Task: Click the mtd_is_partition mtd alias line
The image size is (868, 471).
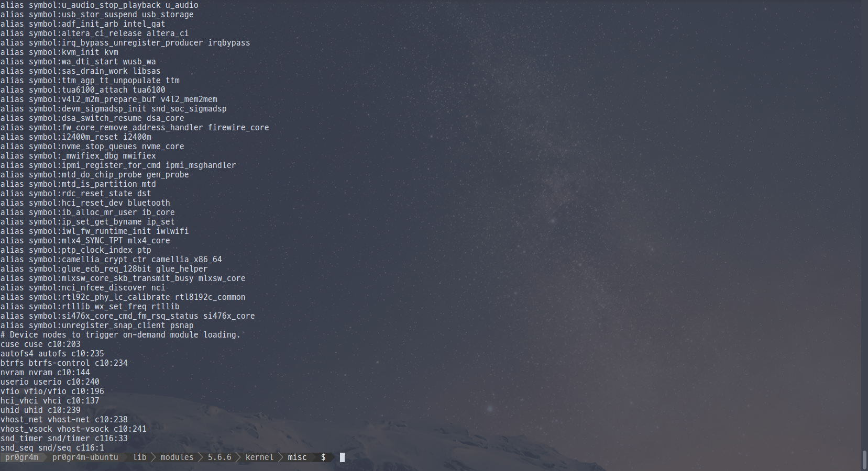Action: pos(78,184)
